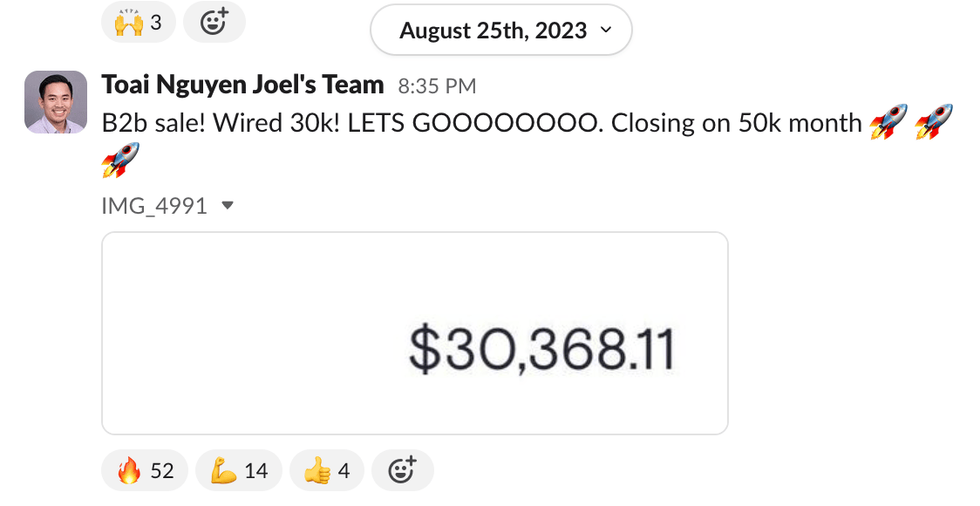The height and width of the screenshot is (506, 980).
Task: Open the 8:35 PM timestamp link
Action: pos(437,85)
